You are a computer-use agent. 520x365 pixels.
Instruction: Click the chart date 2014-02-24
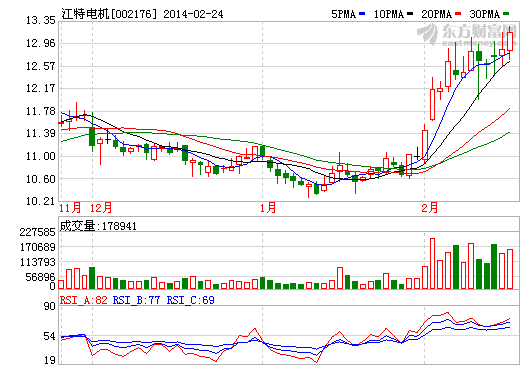(193, 14)
